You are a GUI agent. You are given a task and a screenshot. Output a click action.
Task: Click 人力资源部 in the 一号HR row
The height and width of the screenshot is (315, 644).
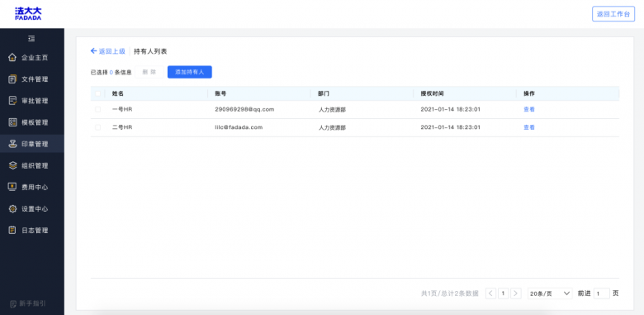click(x=332, y=110)
